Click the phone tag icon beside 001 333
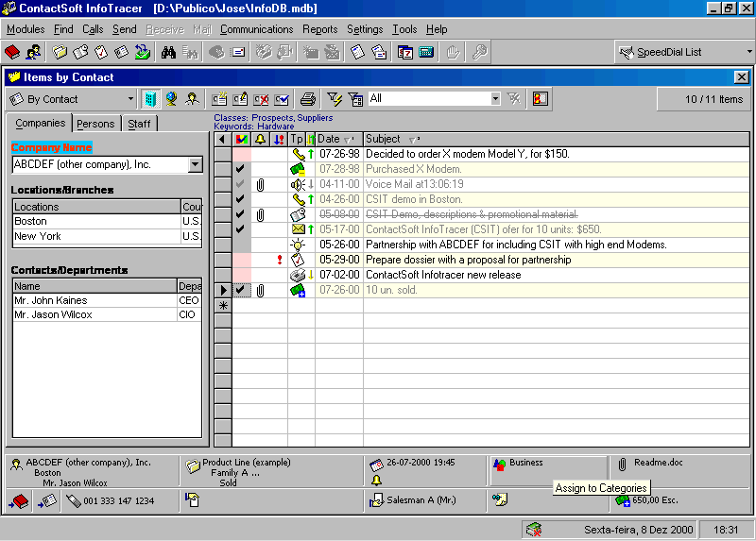This screenshot has width=756, height=541. 74,501
